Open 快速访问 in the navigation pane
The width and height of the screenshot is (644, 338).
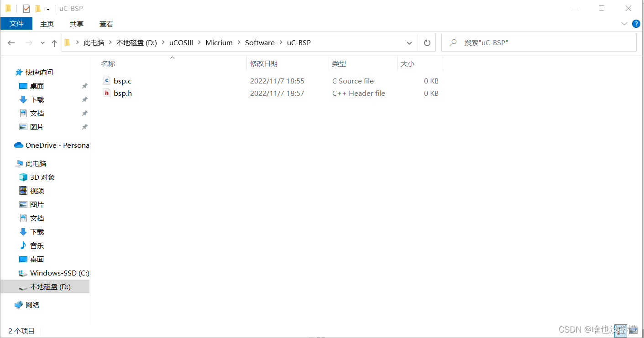coord(39,72)
